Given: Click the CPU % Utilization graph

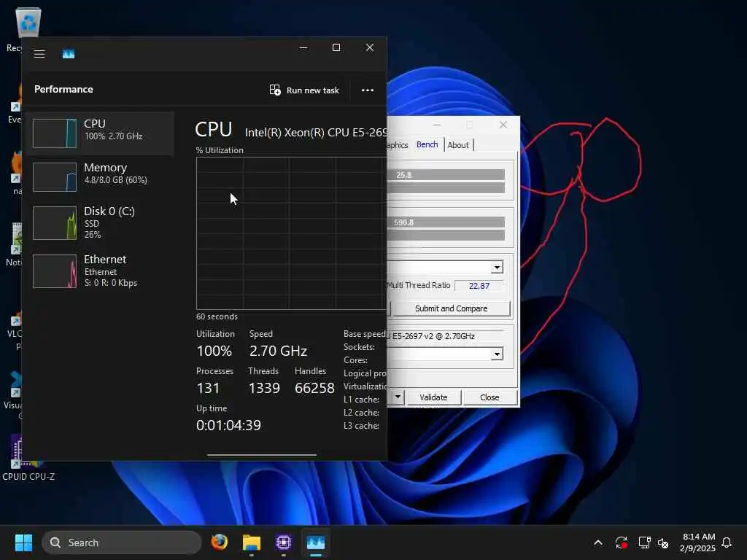Looking at the screenshot, I should point(291,233).
